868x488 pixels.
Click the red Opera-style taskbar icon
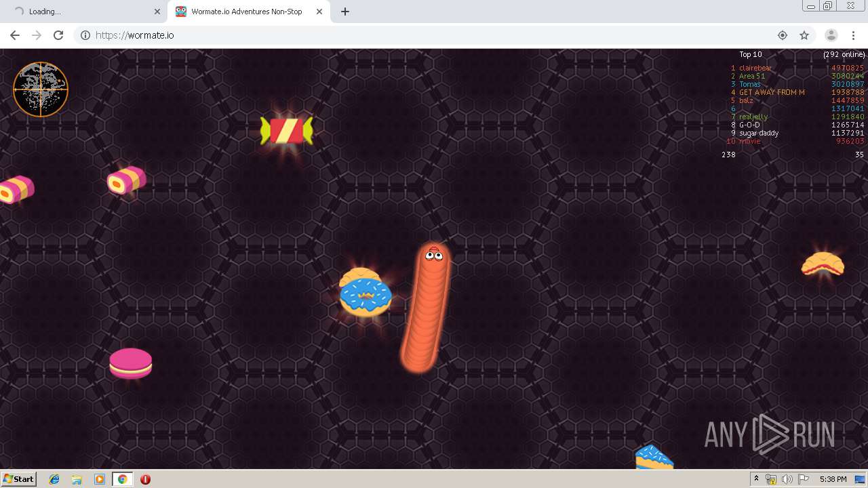(145, 479)
